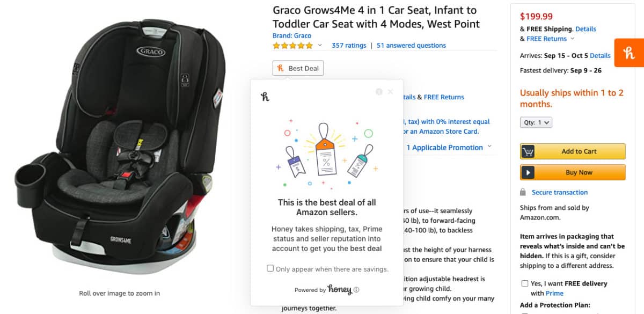644x314 pixels.
Task: Click the info icon in the Honey popup
Action: pyautogui.click(x=380, y=91)
